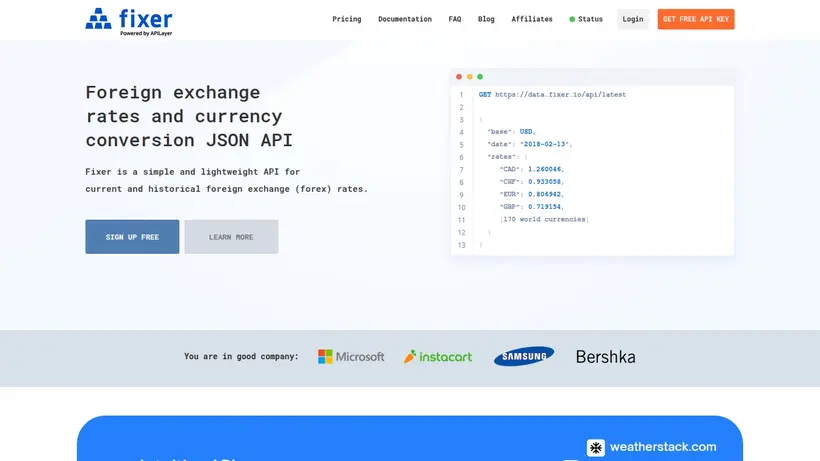Click GET FREE API KEY button

click(x=696, y=19)
